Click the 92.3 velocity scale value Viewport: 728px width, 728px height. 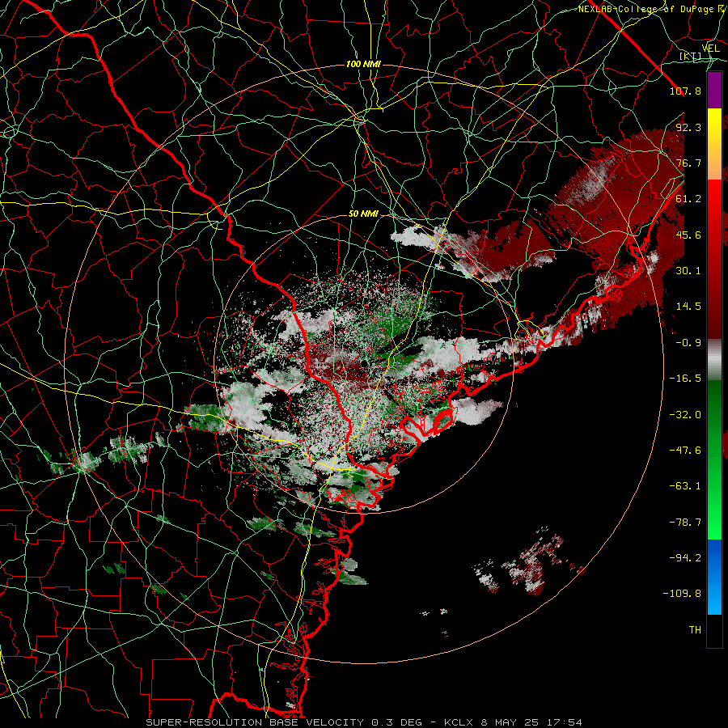click(x=688, y=127)
